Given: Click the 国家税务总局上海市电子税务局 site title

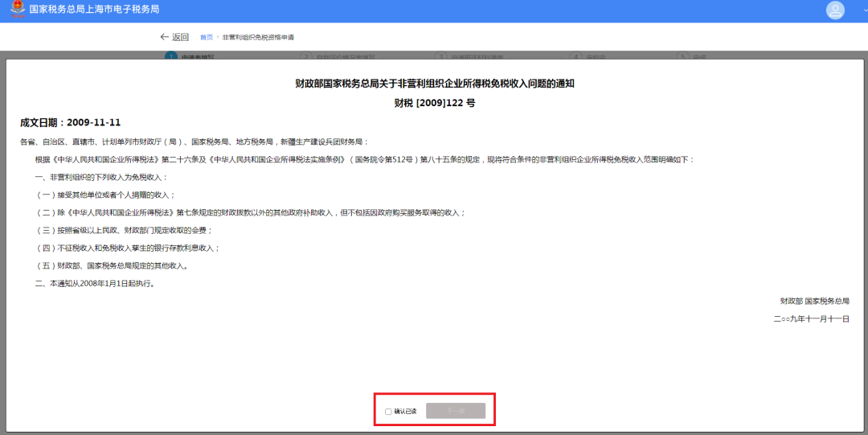Looking at the screenshot, I should pyautogui.click(x=94, y=10).
